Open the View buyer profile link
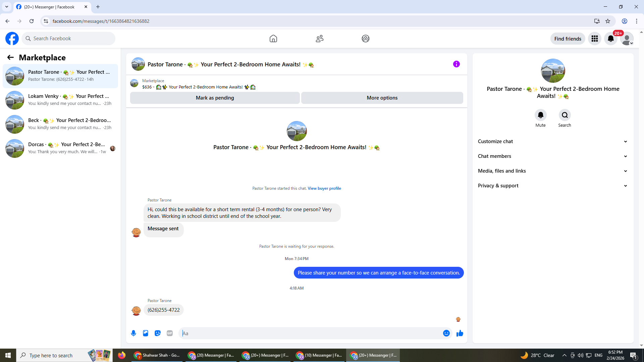The height and width of the screenshot is (362, 644). 324,188
